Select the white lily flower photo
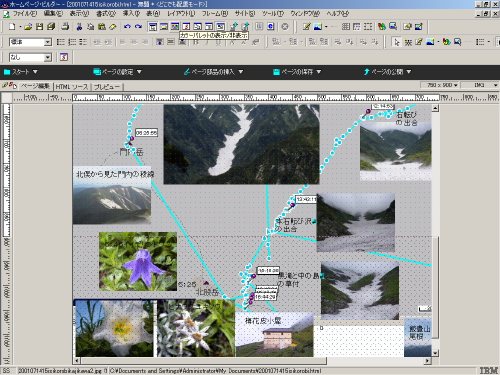500x375 pixels. pyautogui.click(x=115, y=328)
